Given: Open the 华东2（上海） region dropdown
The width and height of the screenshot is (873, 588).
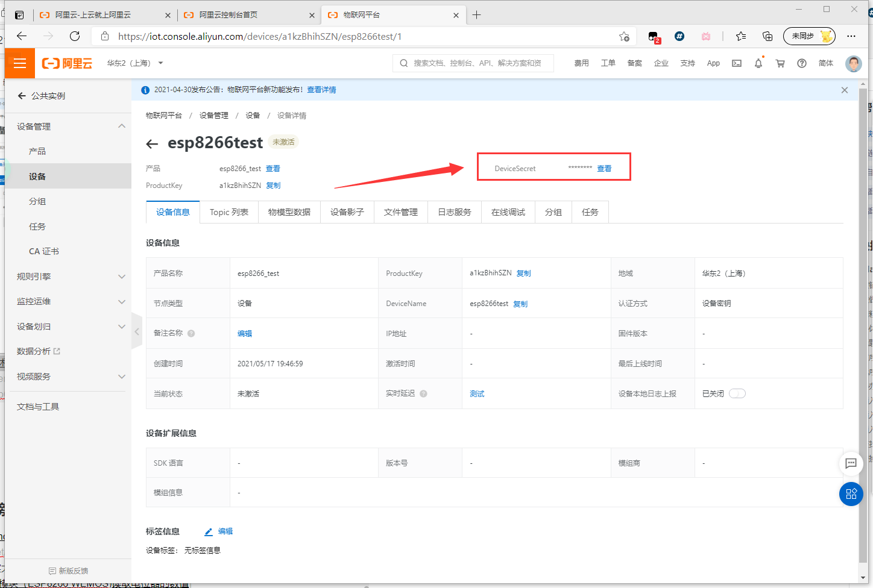Looking at the screenshot, I should [135, 63].
